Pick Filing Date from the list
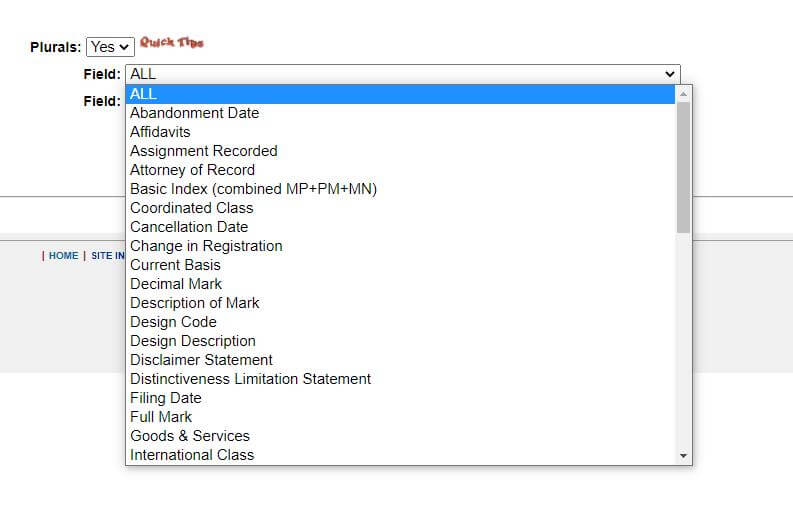Image resolution: width=793 pixels, height=530 pixels. point(165,398)
